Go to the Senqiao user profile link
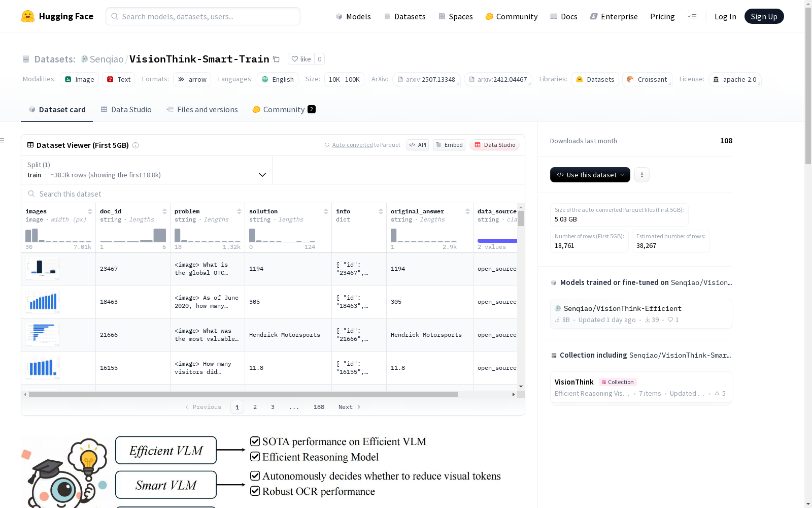The image size is (812, 508). click(107, 59)
